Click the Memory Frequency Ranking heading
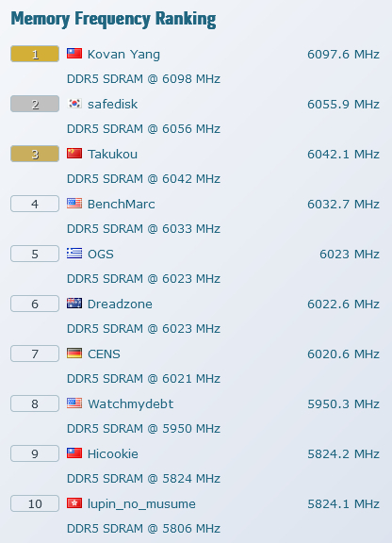 click(x=113, y=20)
